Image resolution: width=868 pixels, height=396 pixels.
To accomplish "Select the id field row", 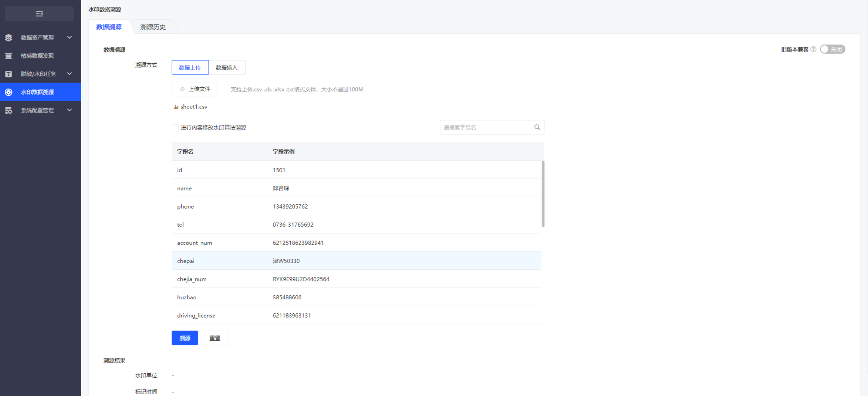I will coord(356,170).
